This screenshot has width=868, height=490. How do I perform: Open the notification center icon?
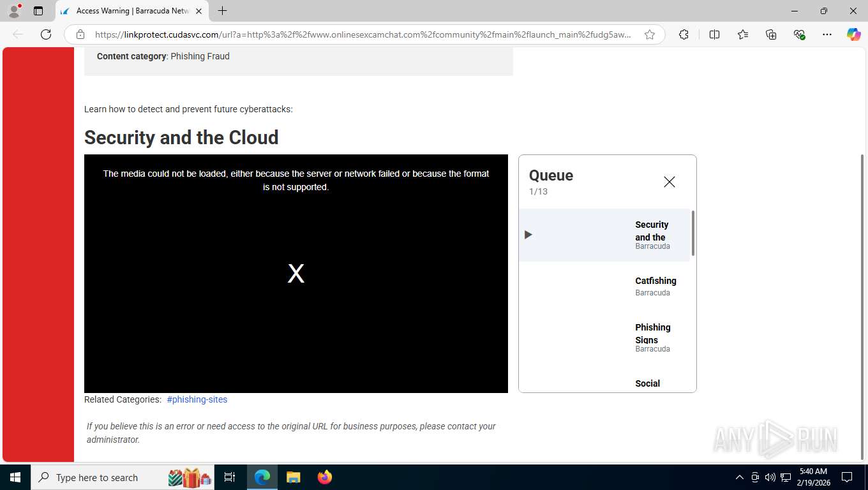pos(847,477)
